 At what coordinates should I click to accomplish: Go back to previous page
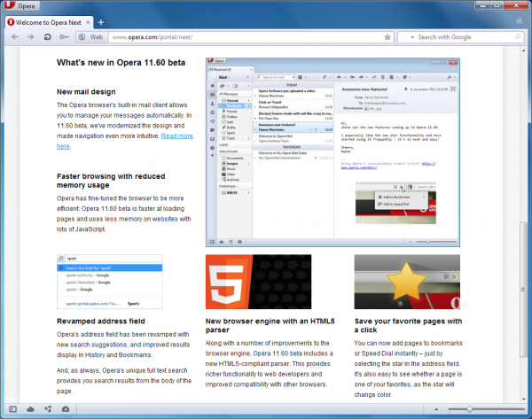point(14,37)
